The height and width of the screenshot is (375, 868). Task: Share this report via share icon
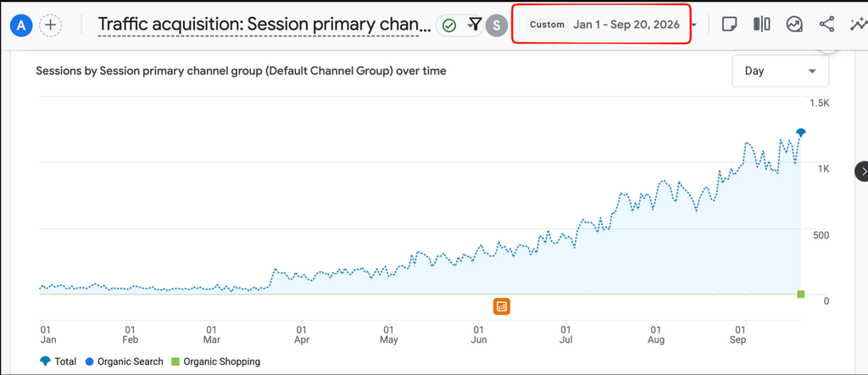[x=826, y=25]
